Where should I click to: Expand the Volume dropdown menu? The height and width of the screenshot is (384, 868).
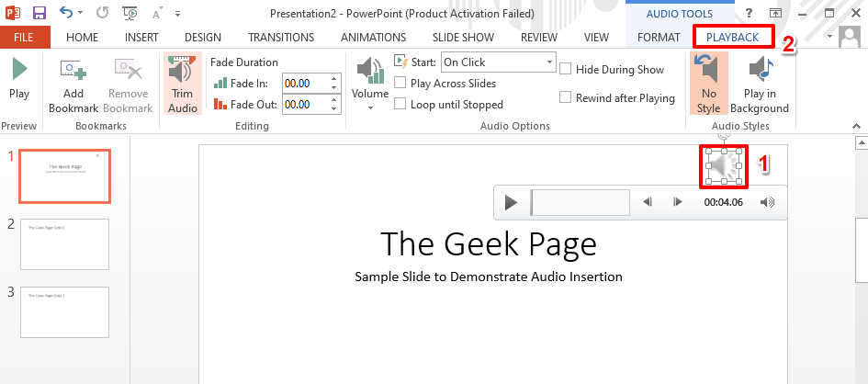pyautogui.click(x=370, y=107)
